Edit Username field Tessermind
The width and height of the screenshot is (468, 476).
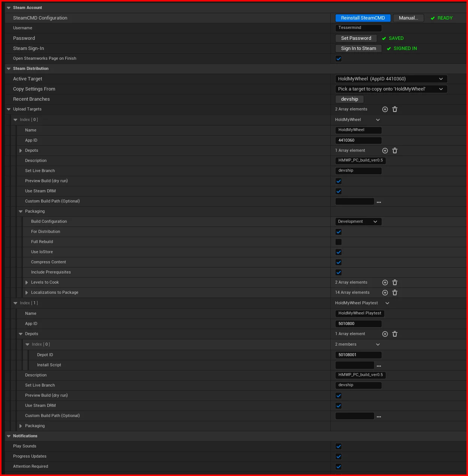tap(358, 28)
